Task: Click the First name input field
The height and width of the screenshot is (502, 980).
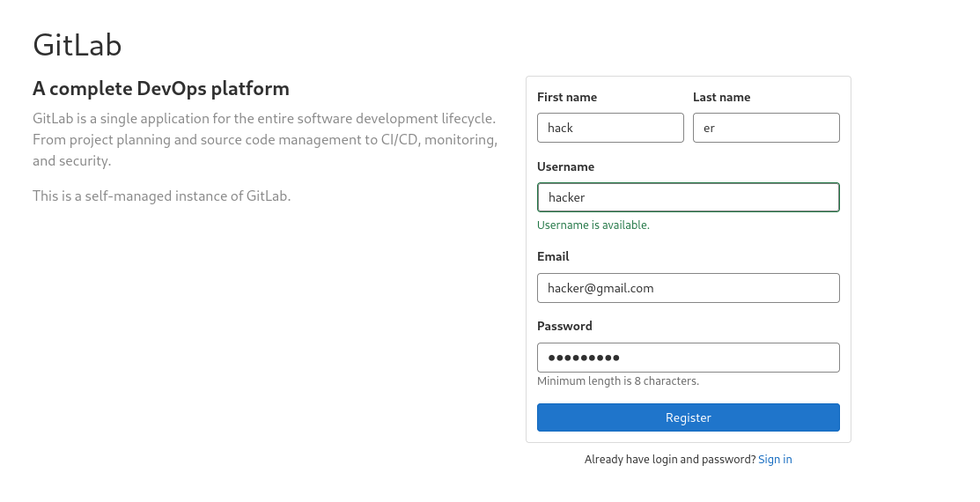Action: (x=610, y=128)
